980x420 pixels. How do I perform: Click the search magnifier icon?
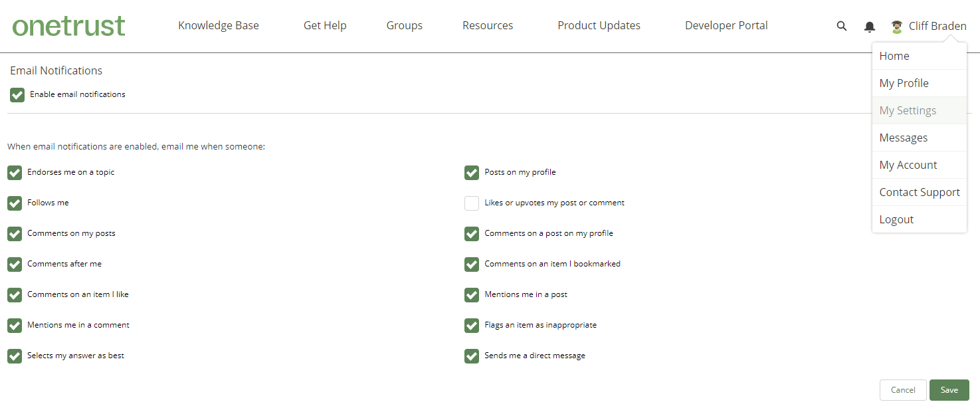[x=842, y=26]
